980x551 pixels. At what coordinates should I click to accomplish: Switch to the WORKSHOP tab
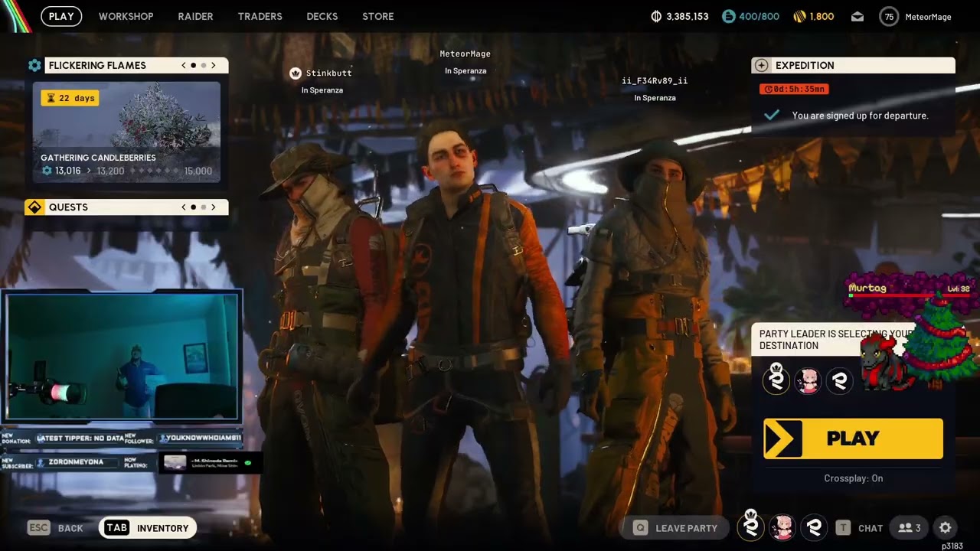(x=126, y=16)
